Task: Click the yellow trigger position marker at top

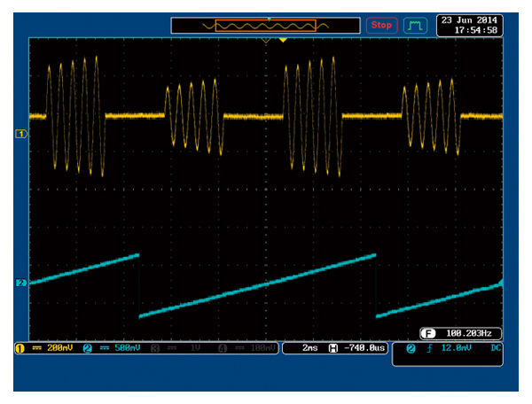Action: click(283, 40)
